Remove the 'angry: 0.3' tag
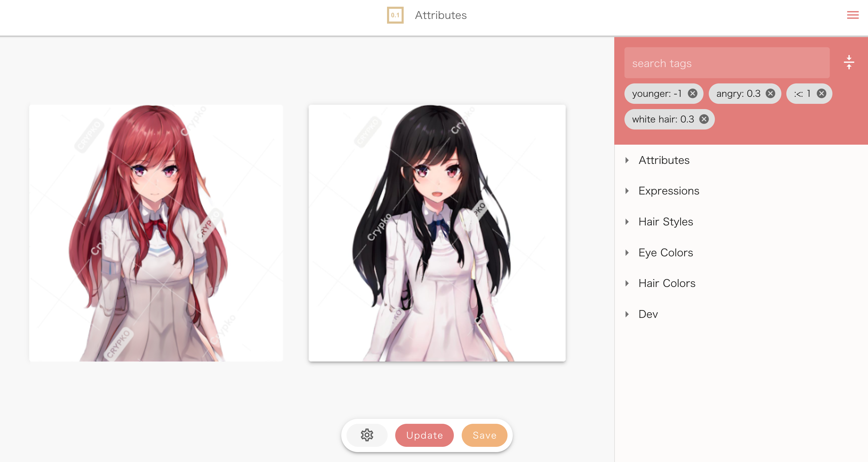 tap(770, 94)
